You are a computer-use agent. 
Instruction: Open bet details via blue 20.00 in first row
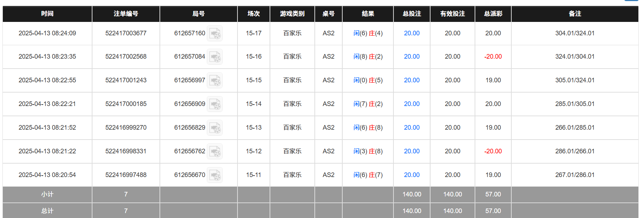411,34
